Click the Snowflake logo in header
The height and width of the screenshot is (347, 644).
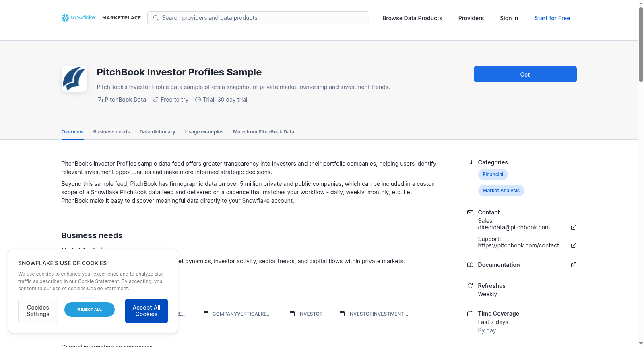pyautogui.click(x=78, y=18)
